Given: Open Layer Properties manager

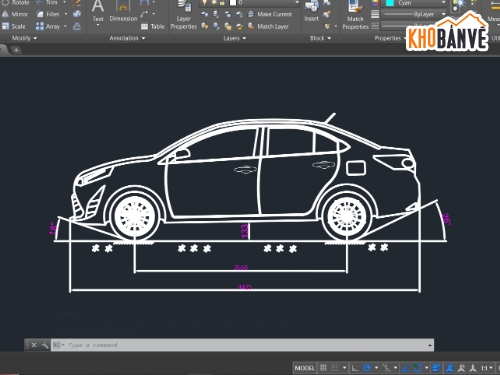Looking at the screenshot, I should click(184, 15).
